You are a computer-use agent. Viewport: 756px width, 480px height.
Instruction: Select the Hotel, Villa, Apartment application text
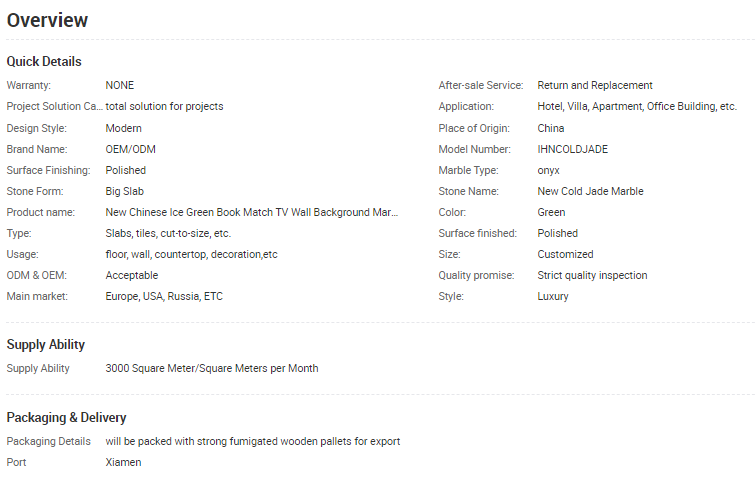tap(637, 106)
